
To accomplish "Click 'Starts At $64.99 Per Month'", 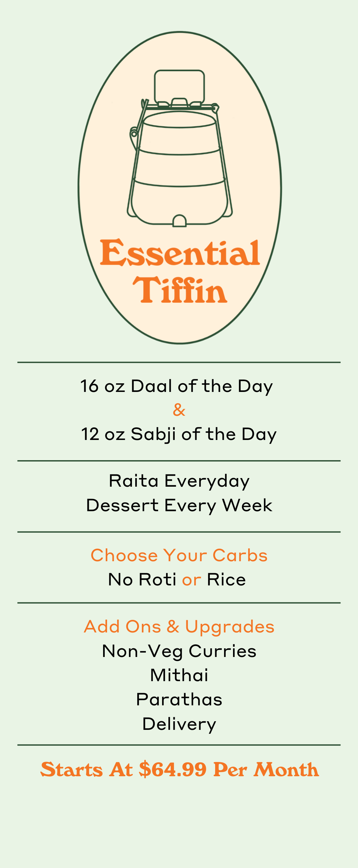I will tap(179, 770).
